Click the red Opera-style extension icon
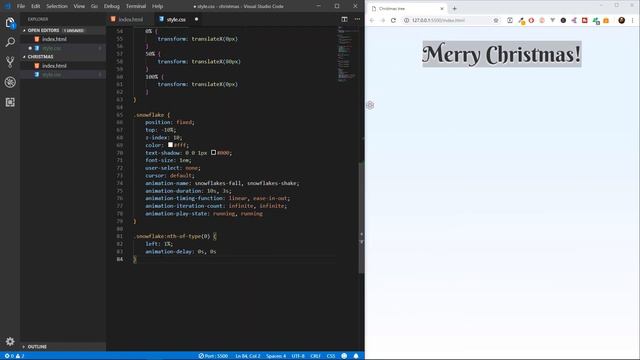 click(x=531, y=20)
